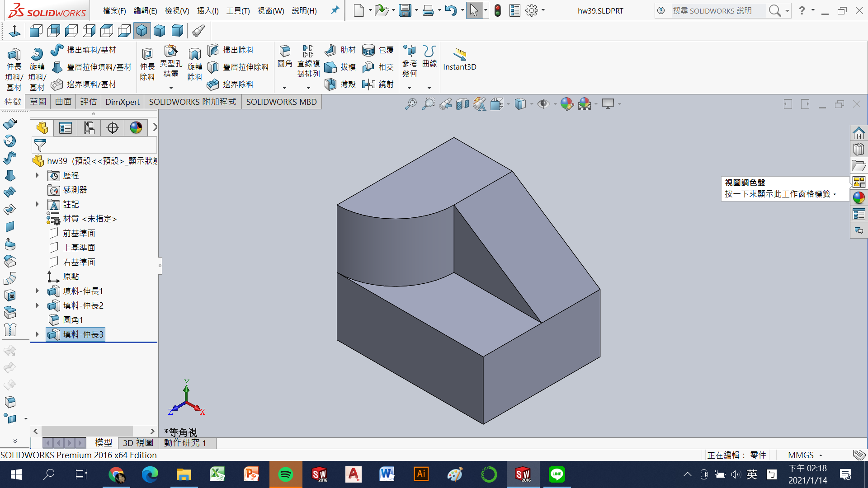Click the Rib (肋材) tool icon

click(331, 50)
